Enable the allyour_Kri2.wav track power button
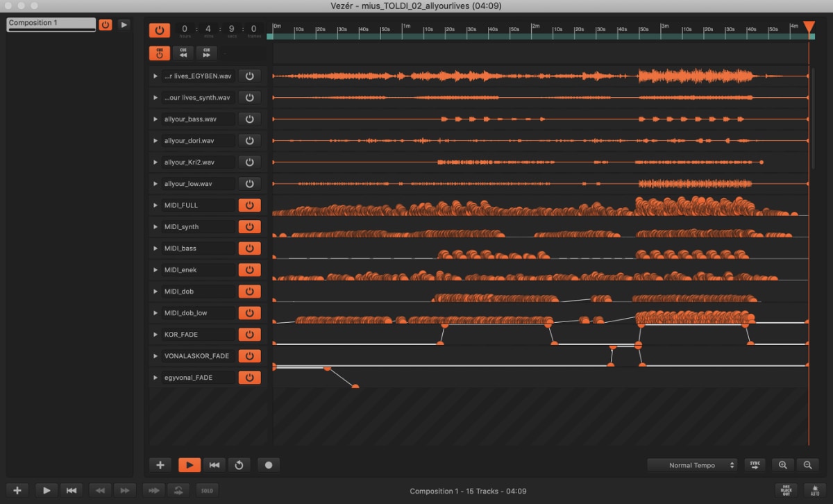The image size is (833, 504). pyautogui.click(x=249, y=162)
